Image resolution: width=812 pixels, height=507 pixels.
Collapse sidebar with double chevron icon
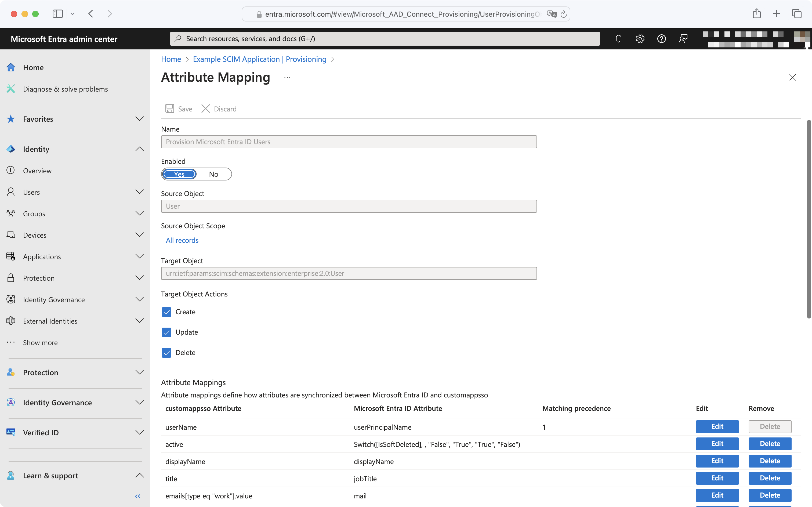[x=137, y=496]
